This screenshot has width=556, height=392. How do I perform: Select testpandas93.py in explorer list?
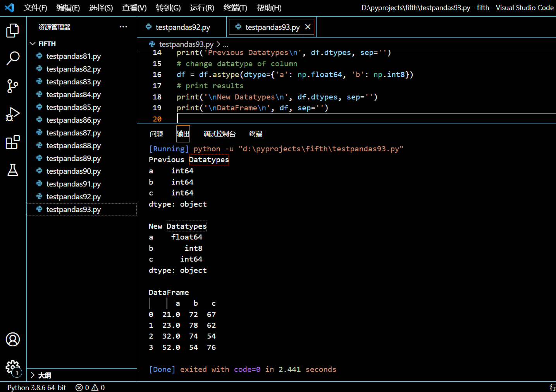(x=82, y=209)
